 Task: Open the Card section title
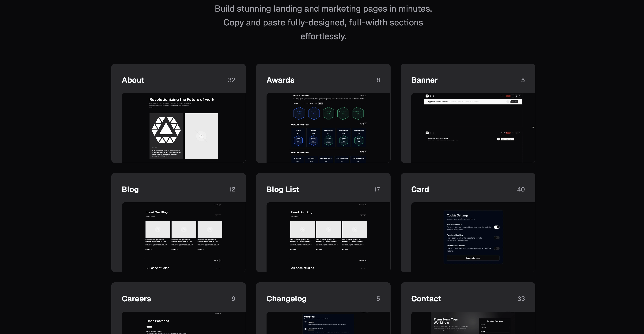[420, 189]
